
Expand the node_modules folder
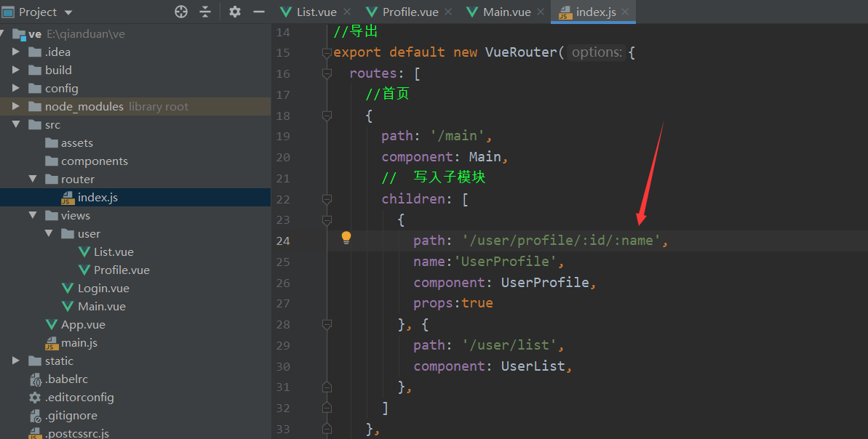click(16, 106)
